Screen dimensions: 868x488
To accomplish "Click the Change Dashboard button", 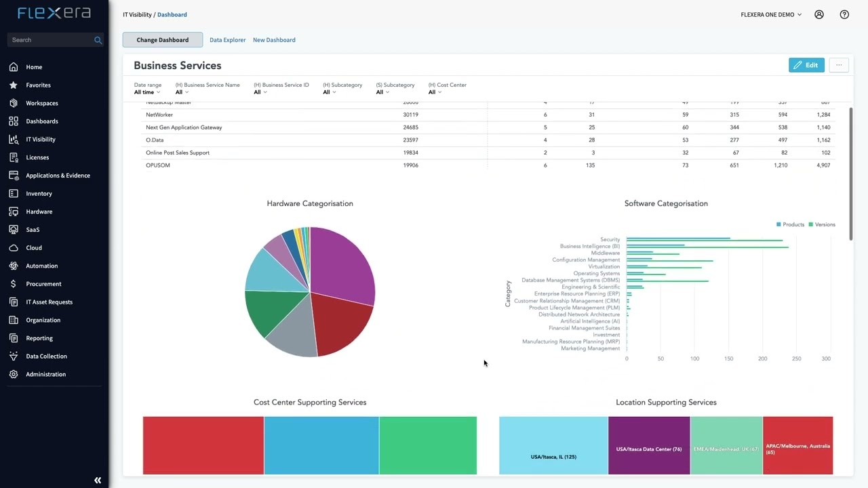I will [x=163, y=40].
